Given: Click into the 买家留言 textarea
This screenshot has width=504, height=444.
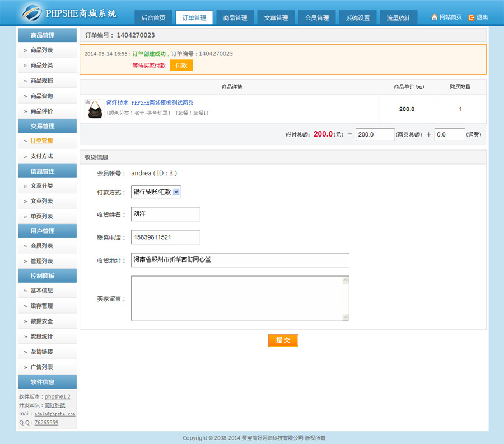Looking at the screenshot, I should pyautogui.click(x=236, y=298).
